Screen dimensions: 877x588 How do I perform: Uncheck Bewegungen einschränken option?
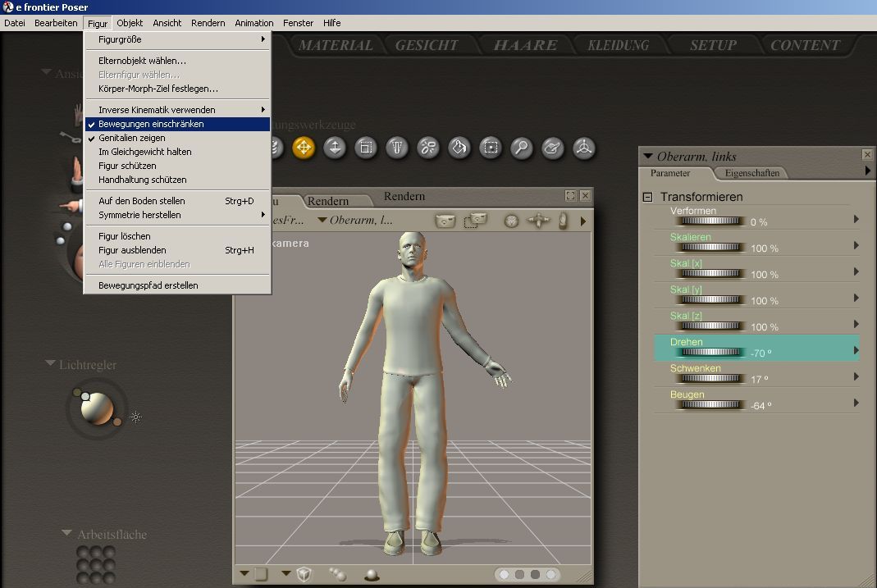151,124
